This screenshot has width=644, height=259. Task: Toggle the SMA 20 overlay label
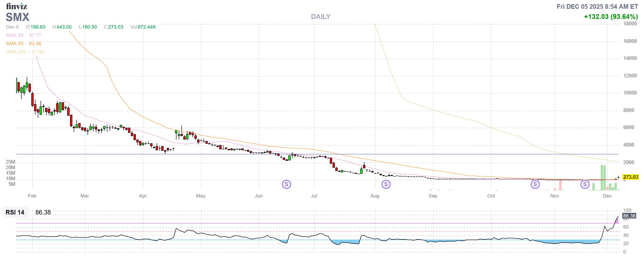(x=15, y=35)
